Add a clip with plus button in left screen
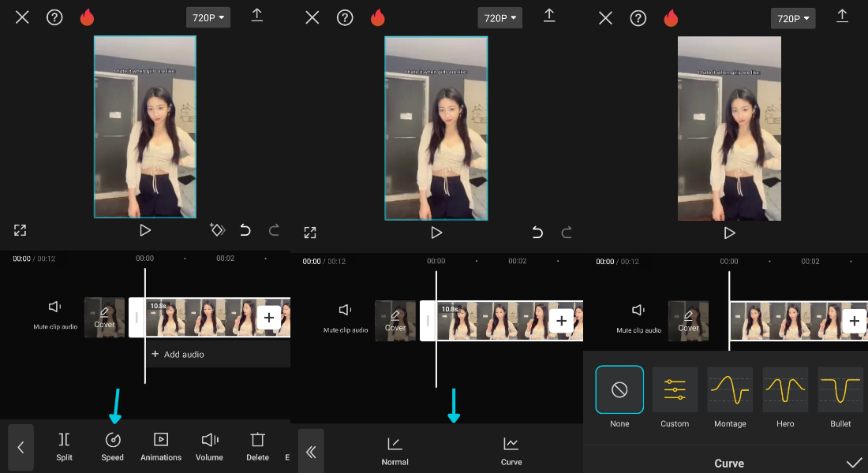The height and width of the screenshot is (473, 868). click(269, 318)
